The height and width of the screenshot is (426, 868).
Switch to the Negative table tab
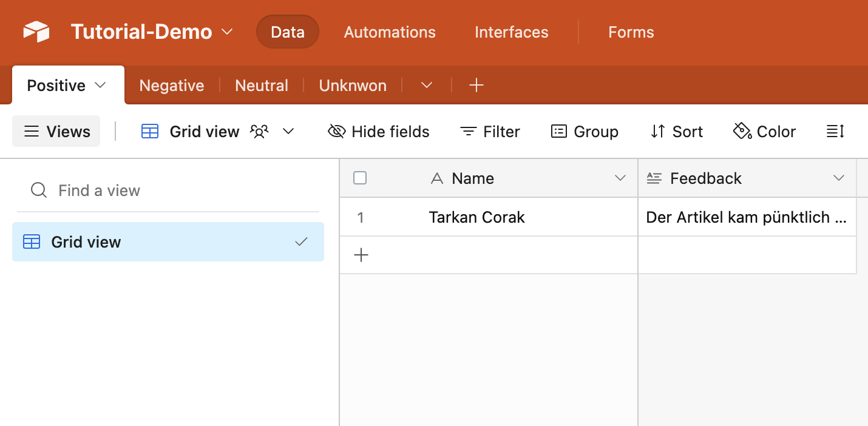tap(172, 86)
